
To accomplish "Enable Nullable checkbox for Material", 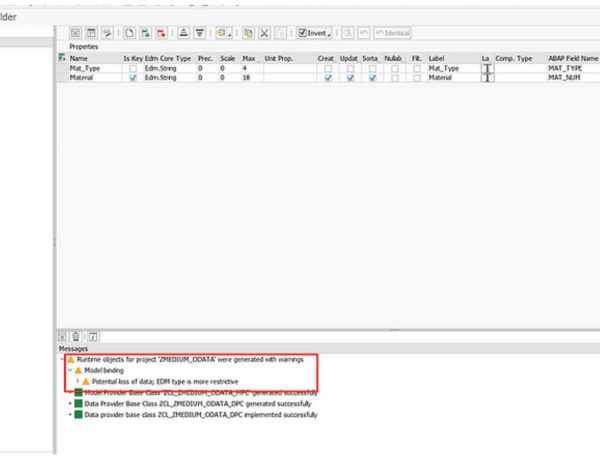I will [x=395, y=78].
